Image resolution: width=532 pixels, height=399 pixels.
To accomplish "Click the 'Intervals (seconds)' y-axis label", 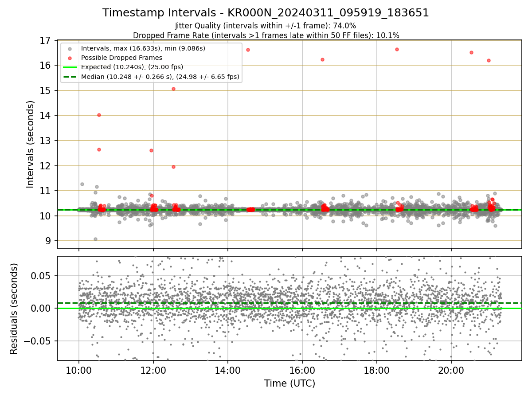I will pyautogui.click(x=30, y=144).
